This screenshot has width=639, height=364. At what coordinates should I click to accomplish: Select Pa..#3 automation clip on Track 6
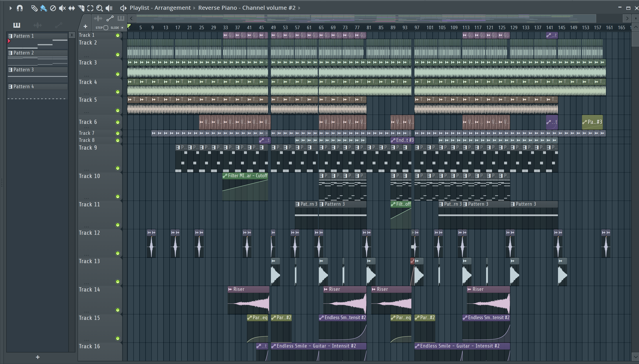[x=592, y=122]
